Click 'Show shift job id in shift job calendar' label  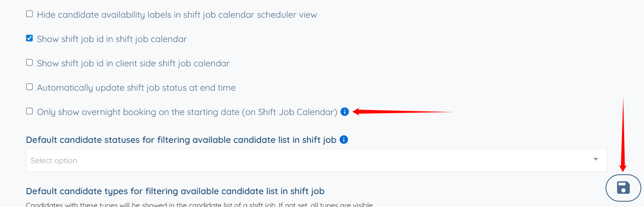(112, 39)
